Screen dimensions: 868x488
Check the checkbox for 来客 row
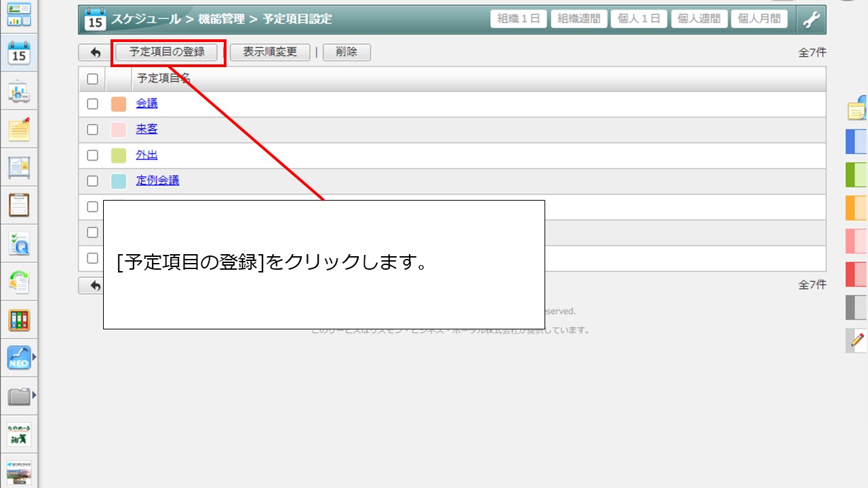[x=92, y=129]
